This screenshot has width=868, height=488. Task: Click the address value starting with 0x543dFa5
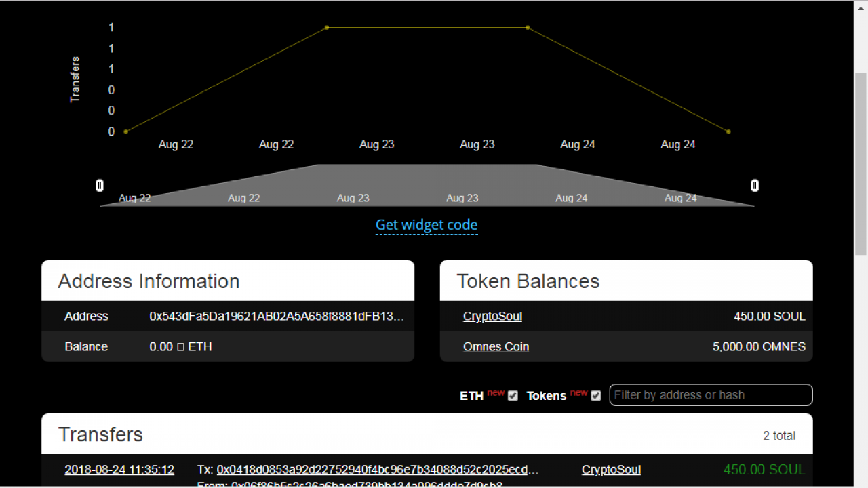click(x=277, y=317)
